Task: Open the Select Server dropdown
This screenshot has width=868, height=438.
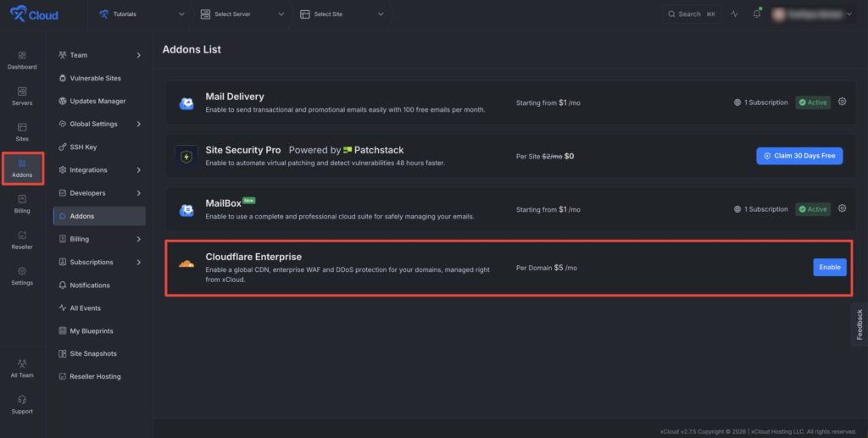Action: [x=242, y=14]
